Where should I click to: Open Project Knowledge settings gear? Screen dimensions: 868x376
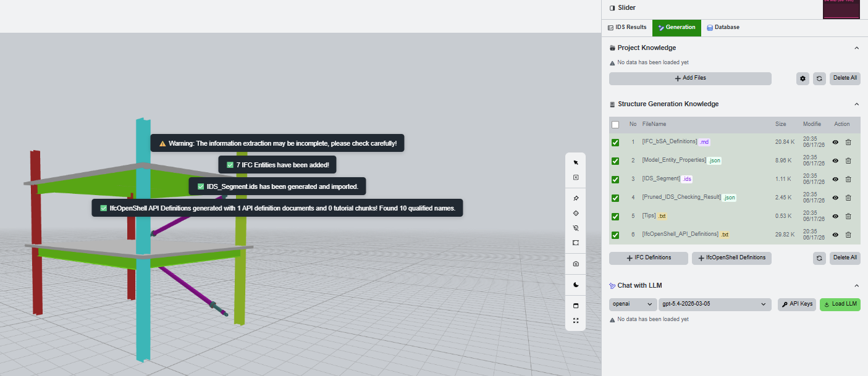coord(803,78)
